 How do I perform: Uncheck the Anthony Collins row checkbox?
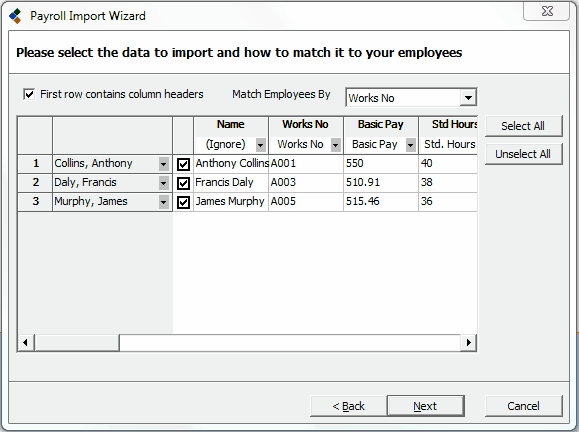183,164
